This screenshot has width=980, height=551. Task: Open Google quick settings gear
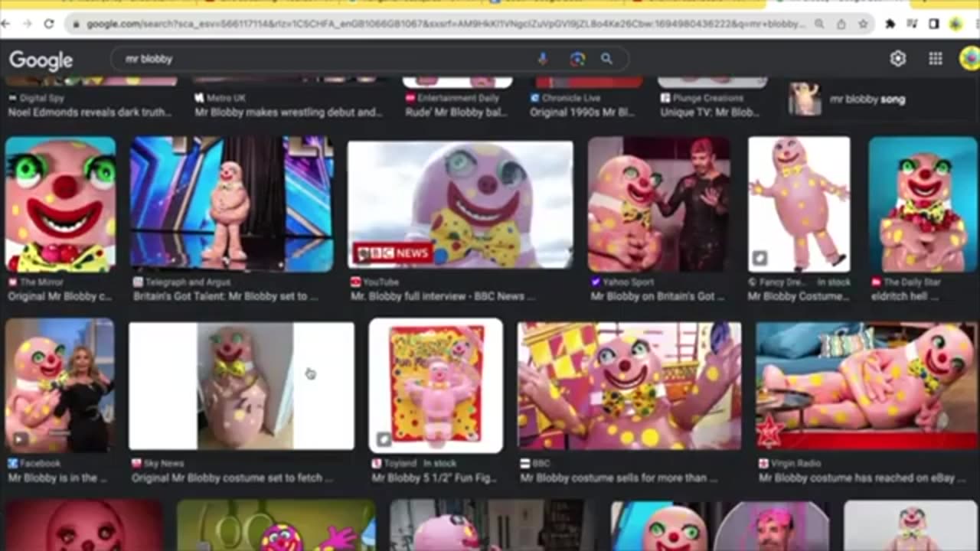[897, 59]
